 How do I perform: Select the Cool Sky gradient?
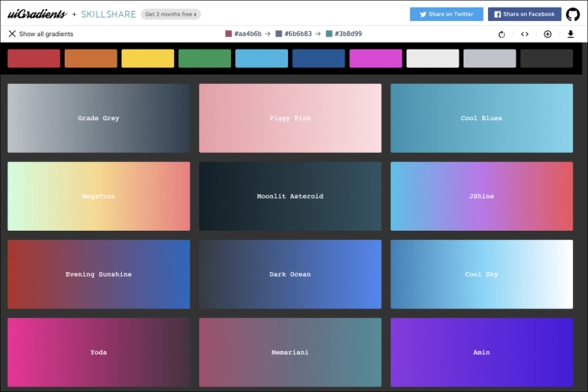[481, 274]
